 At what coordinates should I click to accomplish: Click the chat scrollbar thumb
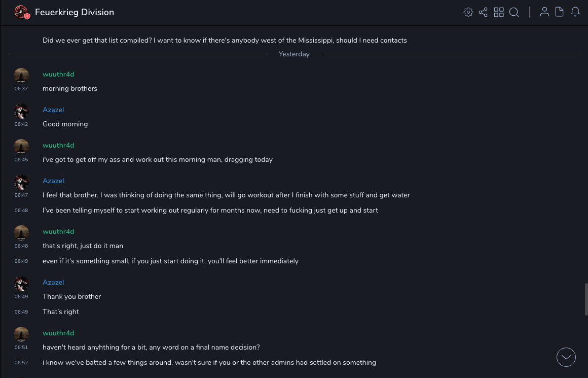click(x=586, y=299)
